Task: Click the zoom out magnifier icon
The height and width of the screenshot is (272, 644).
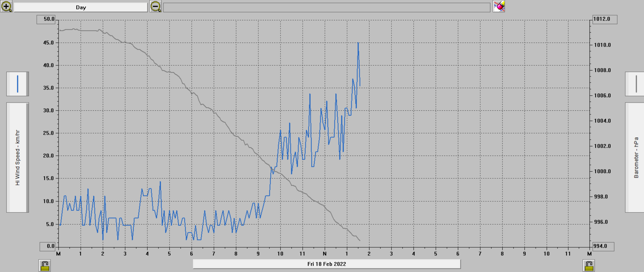Action: [x=155, y=6]
